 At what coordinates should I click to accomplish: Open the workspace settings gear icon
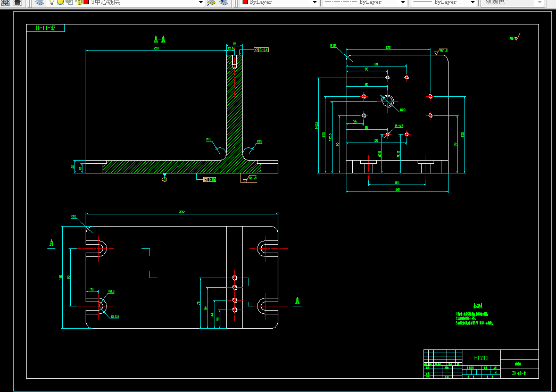(5, 2)
